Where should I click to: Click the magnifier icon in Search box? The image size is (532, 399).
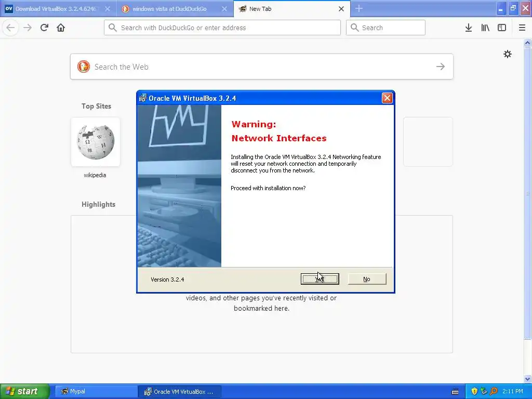[x=354, y=28]
